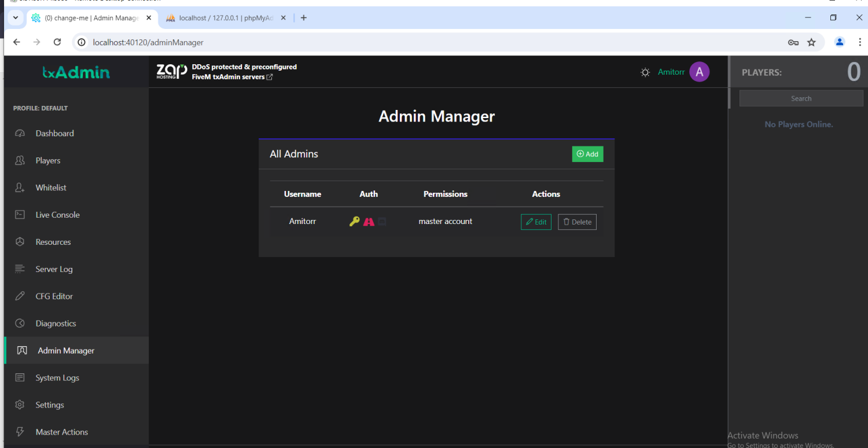Edit the Amitorr admin account
Screen dimensions: 868x448
(536, 222)
